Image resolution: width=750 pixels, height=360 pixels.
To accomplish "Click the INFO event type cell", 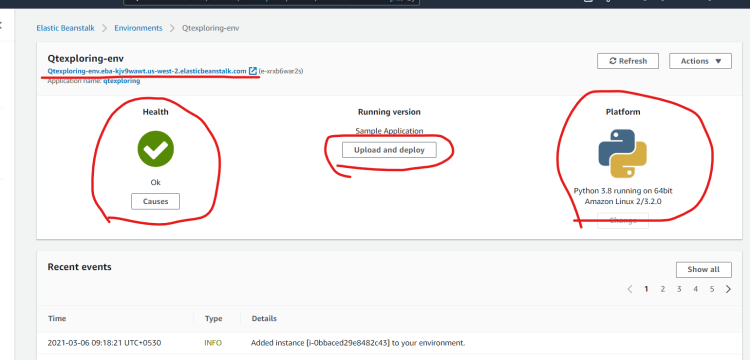I will 213,343.
